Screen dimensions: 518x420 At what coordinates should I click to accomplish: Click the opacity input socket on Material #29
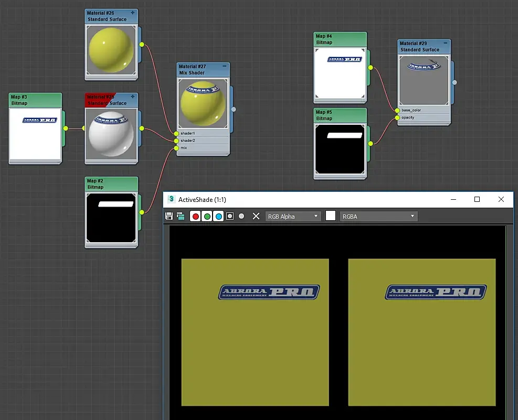[397, 117]
